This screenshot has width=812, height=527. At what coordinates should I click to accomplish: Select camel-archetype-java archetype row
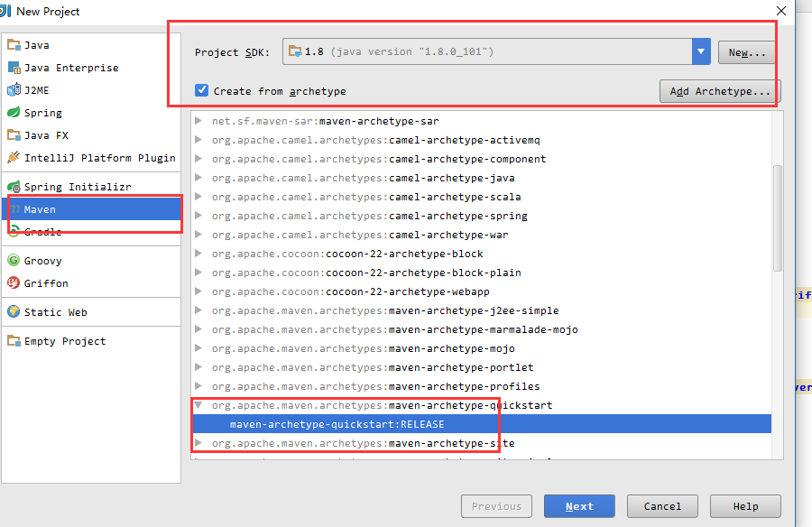pos(482,178)
